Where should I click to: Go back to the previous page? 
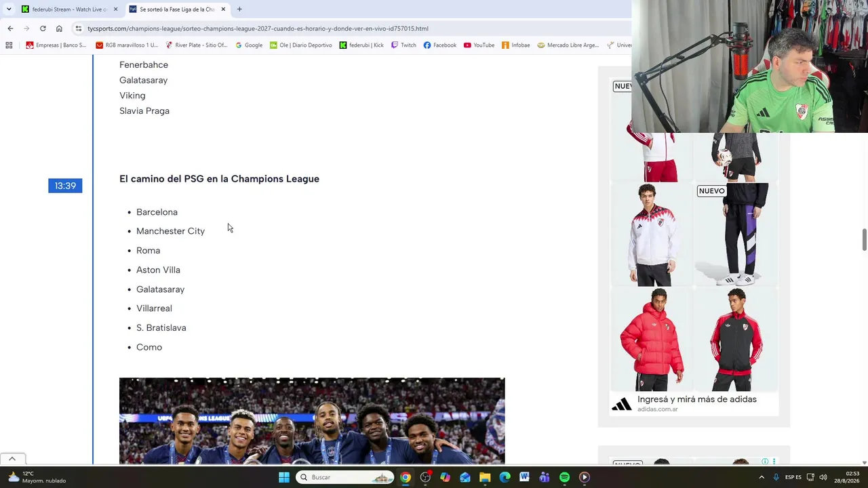point(10,28)
